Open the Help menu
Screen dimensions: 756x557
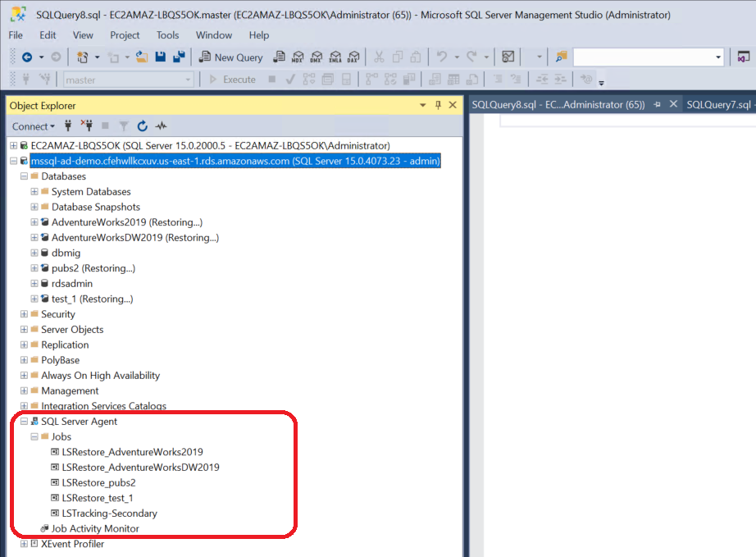pos(259,35)
